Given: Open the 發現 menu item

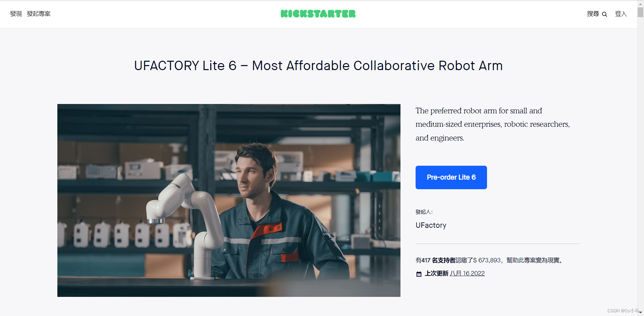Looking at the screenshot, I should pos(16,14).
